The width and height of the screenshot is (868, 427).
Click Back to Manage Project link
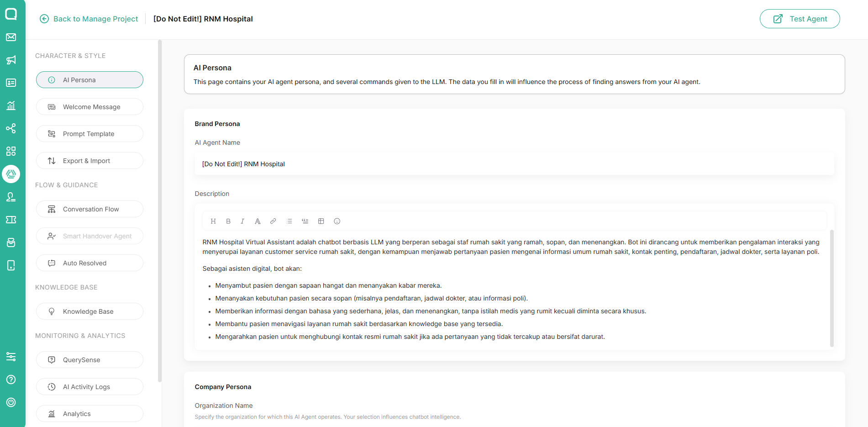coord(89,19)
